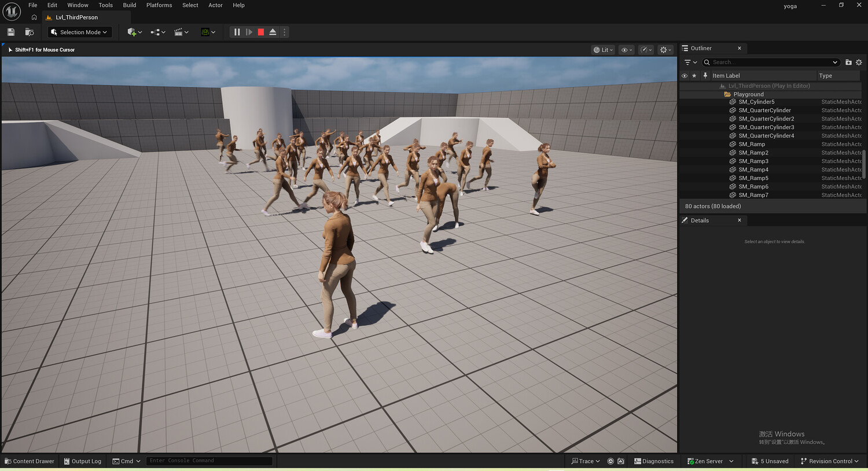
Task: Open the add content cube dropdown
Action: tap(134, 32)
